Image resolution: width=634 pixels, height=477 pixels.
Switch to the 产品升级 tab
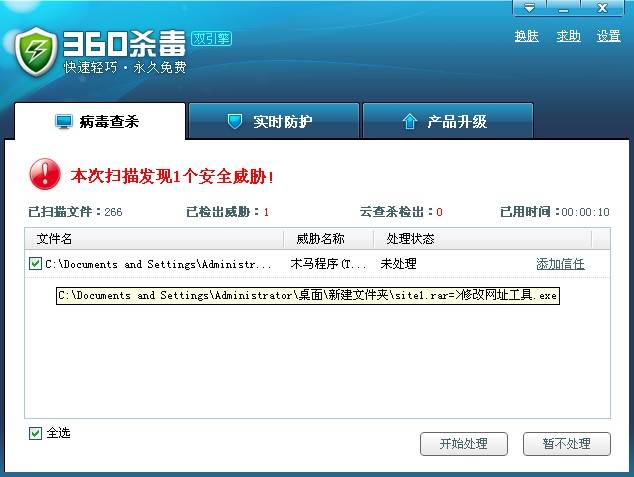pyautogui.click(x=448, y=121)
